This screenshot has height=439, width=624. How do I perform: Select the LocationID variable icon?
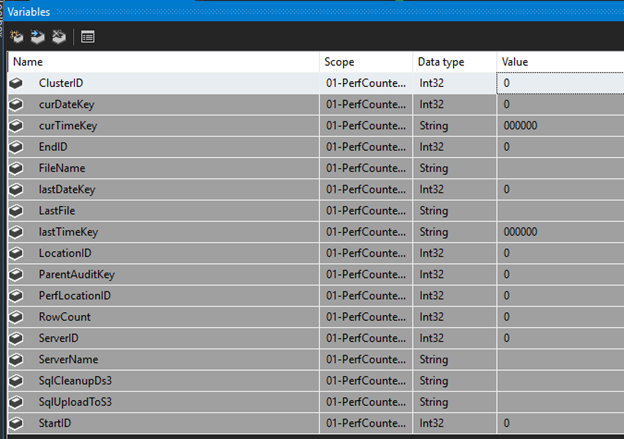point(16,253)
